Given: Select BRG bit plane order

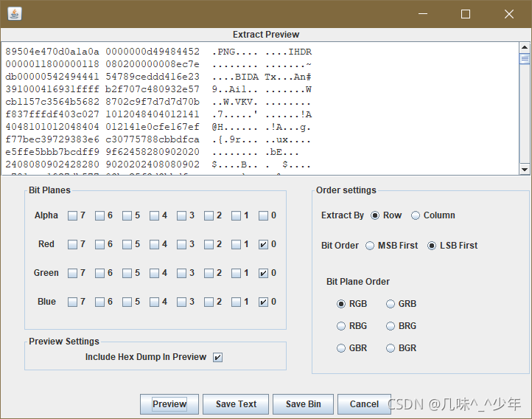Looking at the screenshot, I should [391, 326].
